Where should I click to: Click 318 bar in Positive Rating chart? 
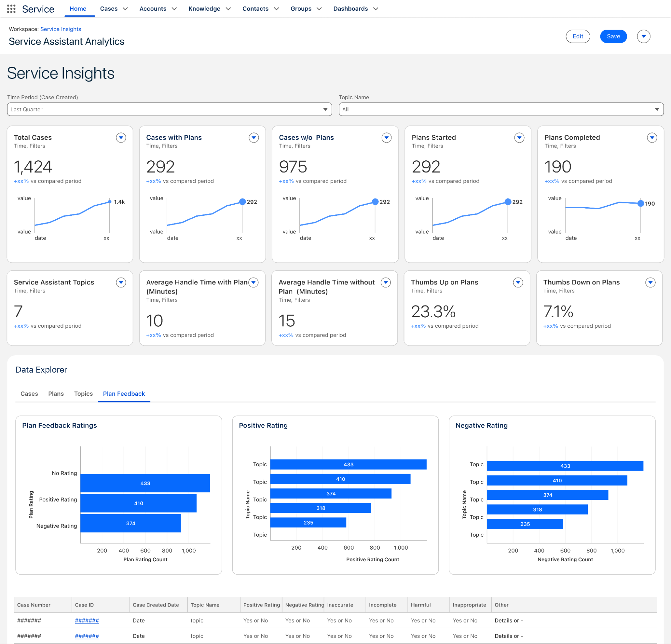coord(321,508)
